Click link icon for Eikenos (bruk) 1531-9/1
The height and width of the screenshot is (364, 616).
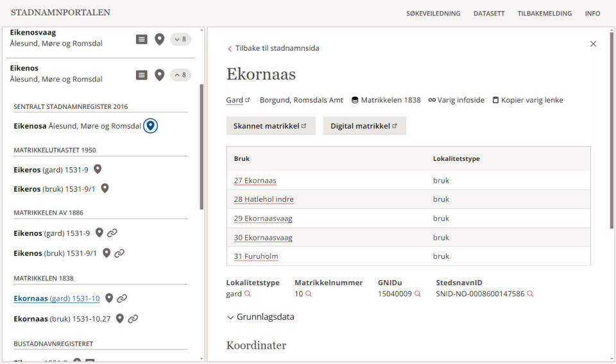119,253
